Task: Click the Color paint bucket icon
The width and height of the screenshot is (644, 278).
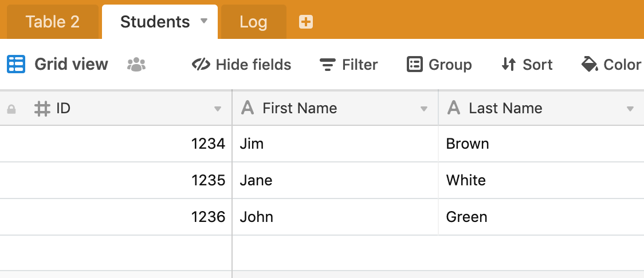Action: pos(590,65)
